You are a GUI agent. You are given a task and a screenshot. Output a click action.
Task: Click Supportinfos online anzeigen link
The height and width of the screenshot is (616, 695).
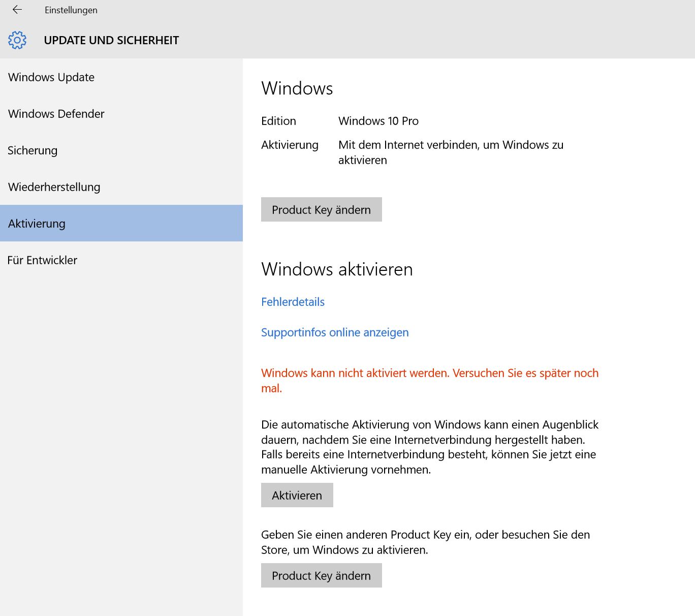[335, 332]
